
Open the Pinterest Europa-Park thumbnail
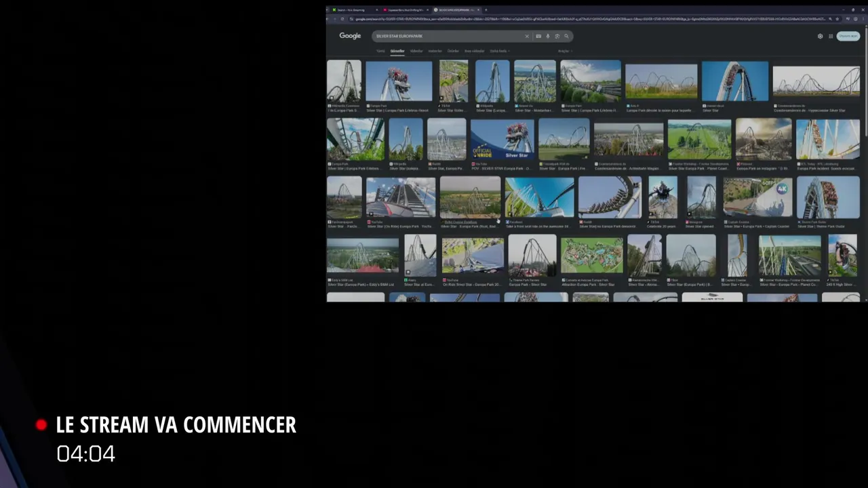click(764, 139)
